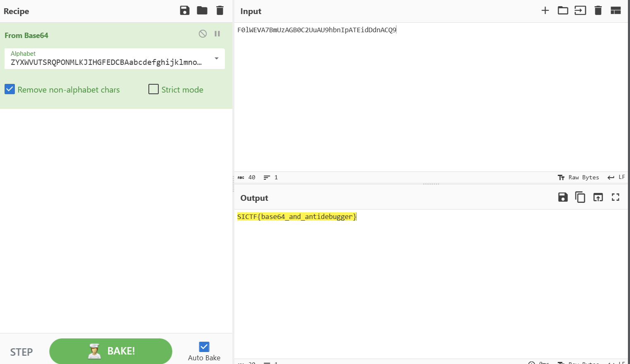The height and width of the screenshot is (364, 630).
Task: Open input Raw Bytes encoding selector
Action: coord(578,177)
